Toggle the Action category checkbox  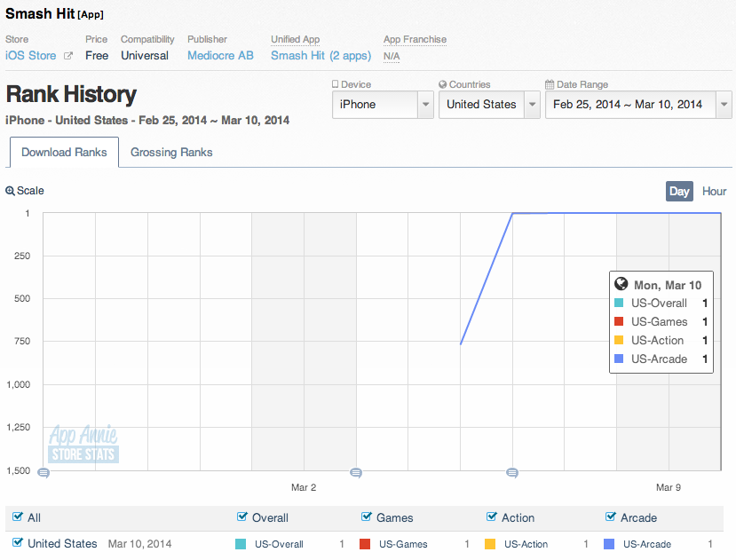coord(492,517)
